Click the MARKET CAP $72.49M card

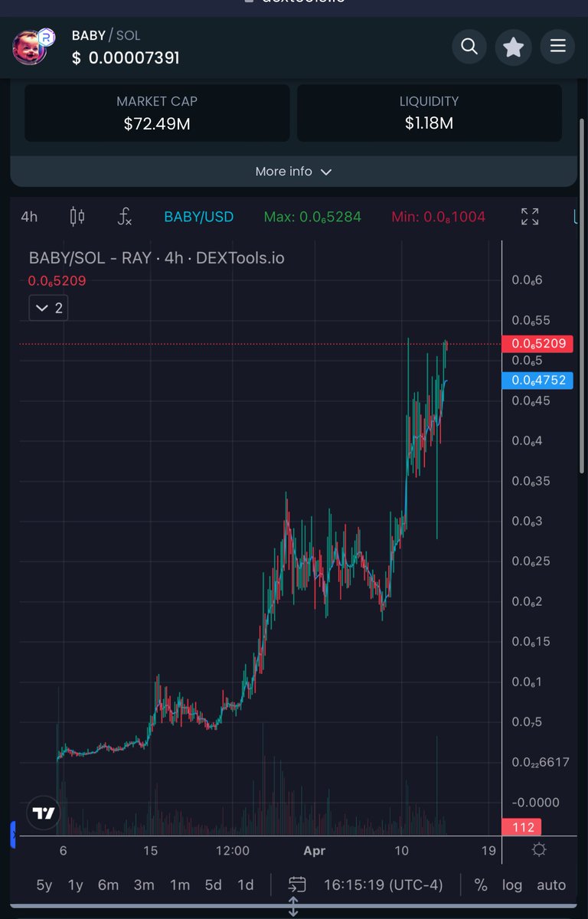[157, 113]
